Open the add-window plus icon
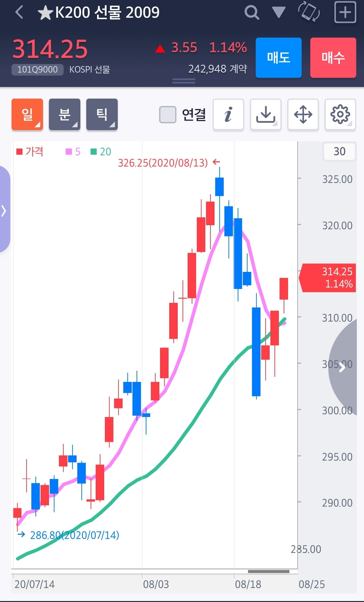The height and width of the screenshot is (602, 364). 345,13
